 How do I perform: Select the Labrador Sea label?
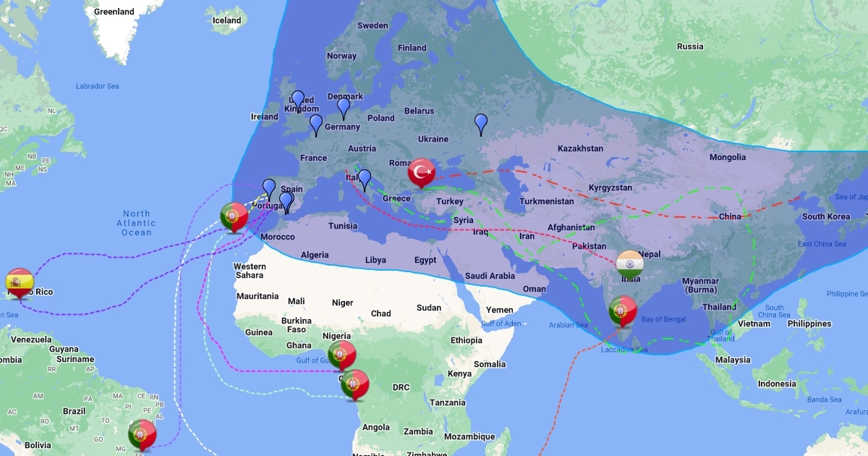click(x=97, y=86)
